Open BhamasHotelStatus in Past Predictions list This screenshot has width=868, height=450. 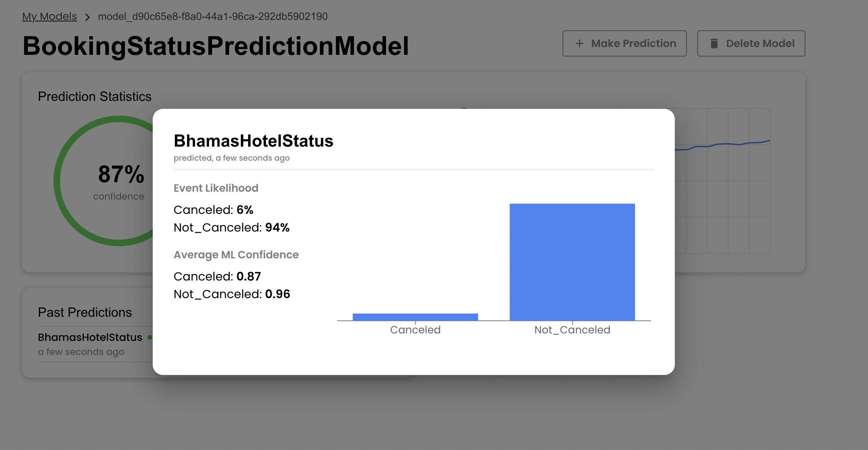(90, 337)
